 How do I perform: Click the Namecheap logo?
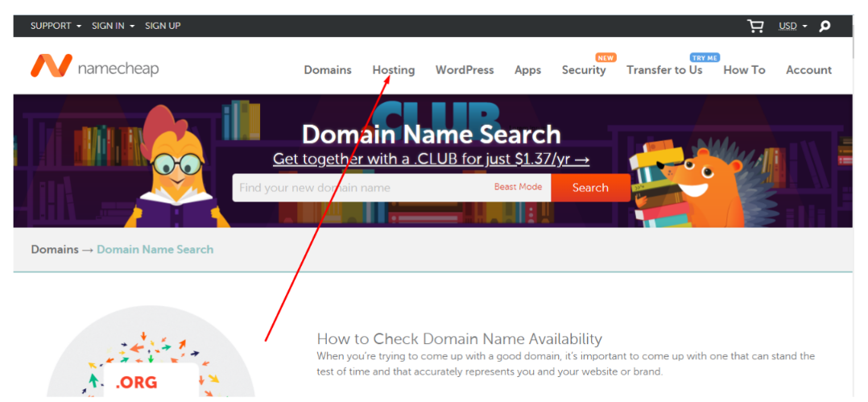(95, 68)
